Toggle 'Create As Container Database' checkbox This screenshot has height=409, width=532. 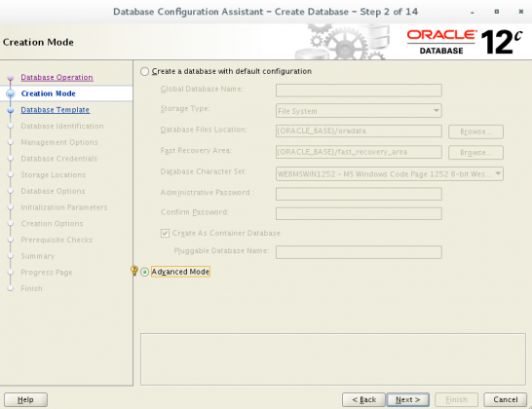pyautogui.click(x=165, y=233)
